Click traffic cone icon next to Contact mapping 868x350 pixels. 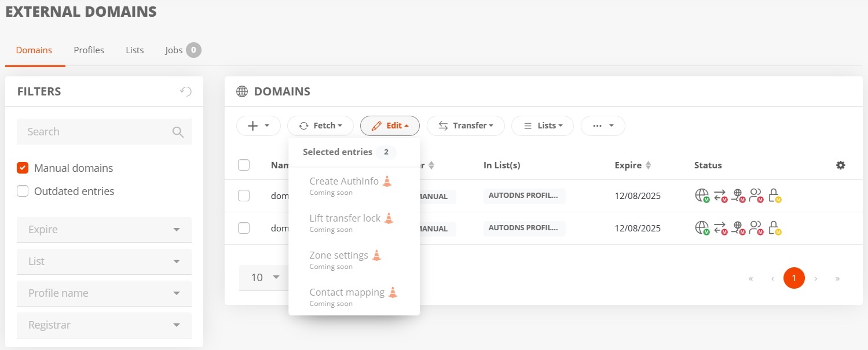(393, 292)
